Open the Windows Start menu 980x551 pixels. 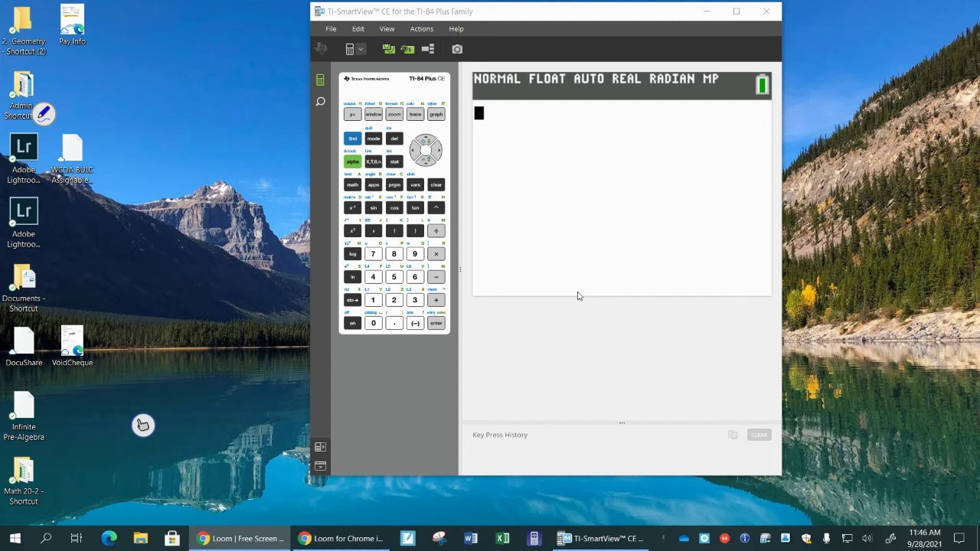point(15,538)
